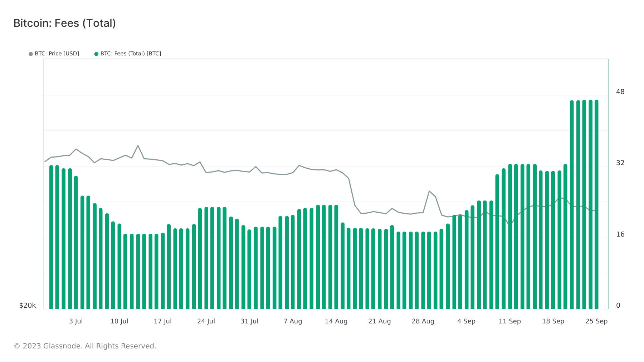Click the 10 Jul date label
Viewport: 644px width, 362px height.
[x=119, y=321]
